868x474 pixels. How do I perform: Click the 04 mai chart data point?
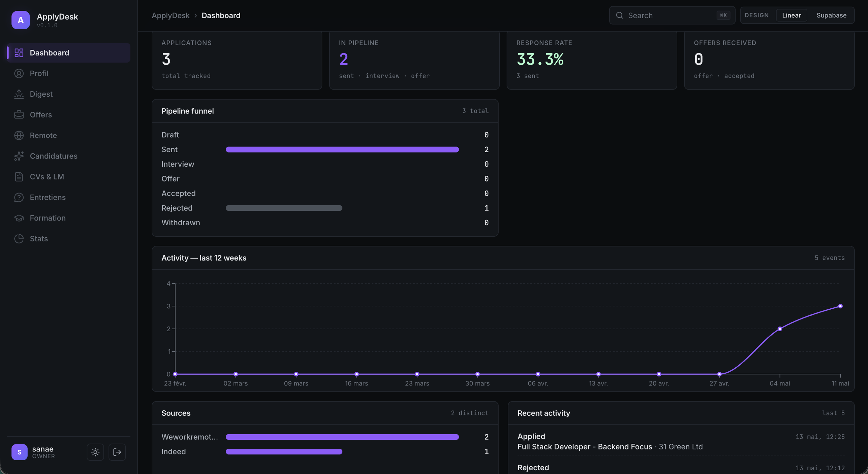[780, 329]
